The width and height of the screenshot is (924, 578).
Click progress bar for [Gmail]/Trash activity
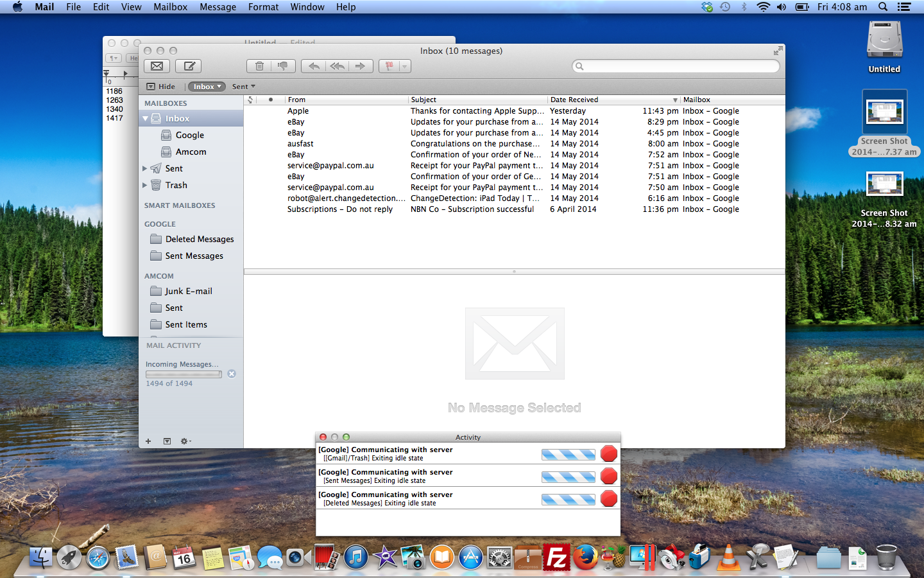(x=569, y=455)
